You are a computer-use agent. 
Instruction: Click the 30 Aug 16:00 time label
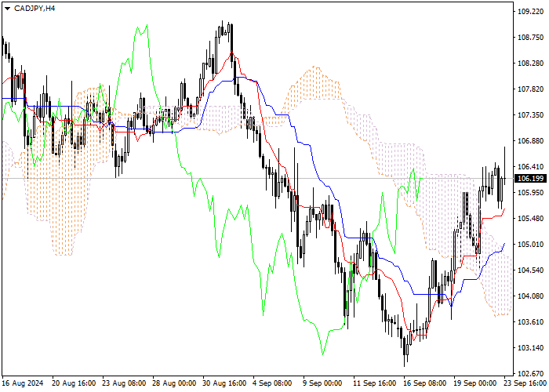click(225, 383)
